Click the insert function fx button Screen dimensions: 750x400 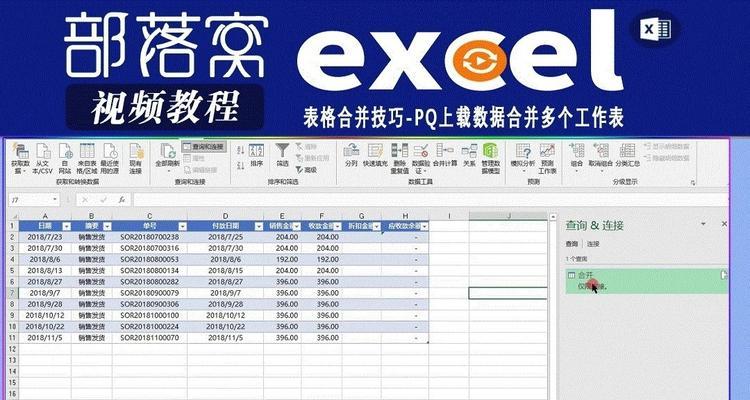click(x=122, y=200)
